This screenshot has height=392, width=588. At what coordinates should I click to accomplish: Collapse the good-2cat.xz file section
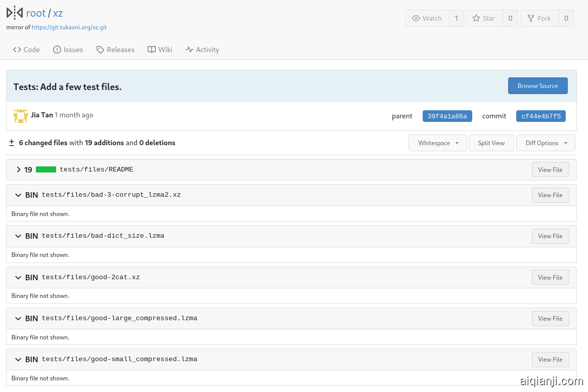pos(19,277)
